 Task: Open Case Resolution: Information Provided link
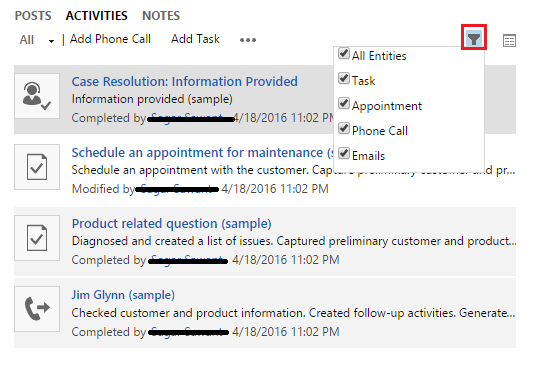[185, 81]
